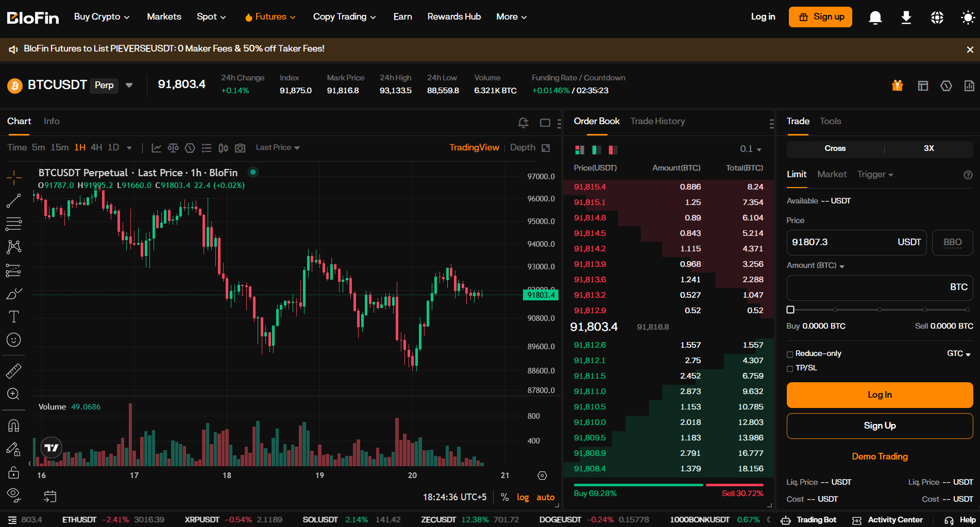
Task: Click the orange Log In button
Action: point(880,395)
